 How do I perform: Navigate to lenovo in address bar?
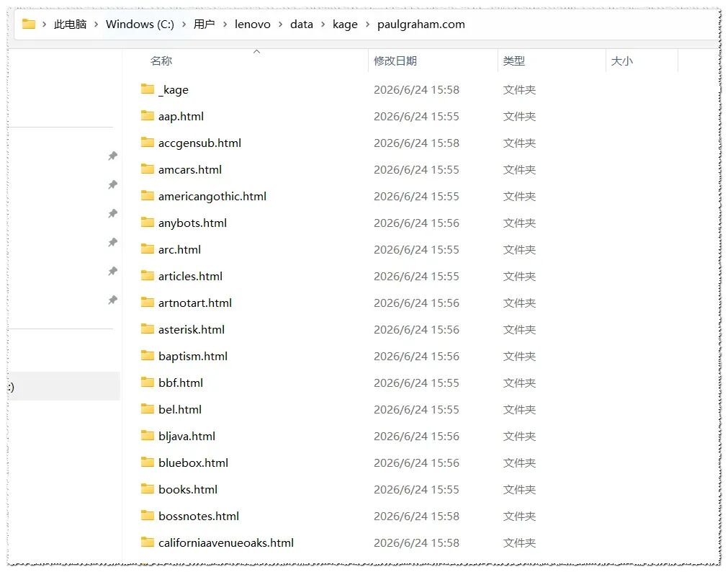(253, 24)
